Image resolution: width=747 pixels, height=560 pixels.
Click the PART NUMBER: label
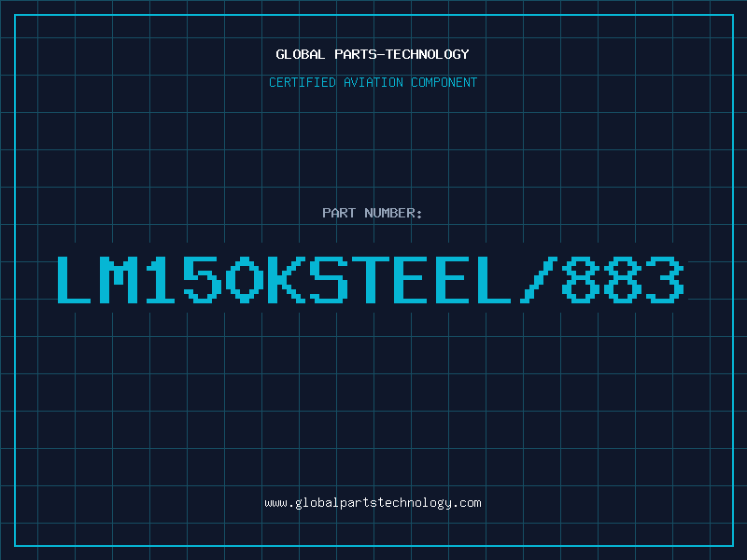coord(373,213)
